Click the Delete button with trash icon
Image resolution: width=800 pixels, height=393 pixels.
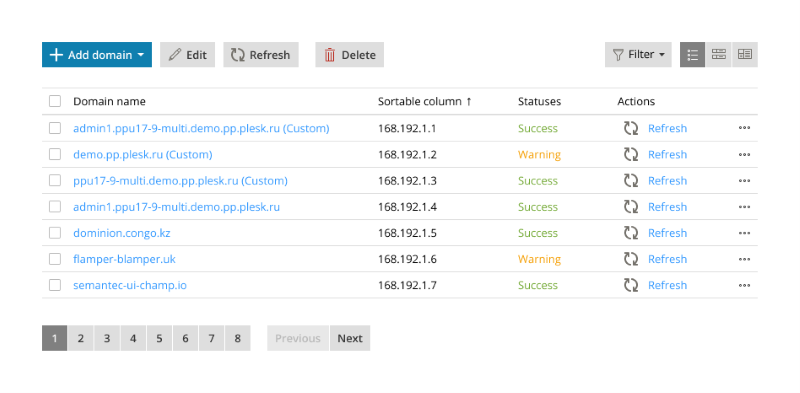[349, 55]
